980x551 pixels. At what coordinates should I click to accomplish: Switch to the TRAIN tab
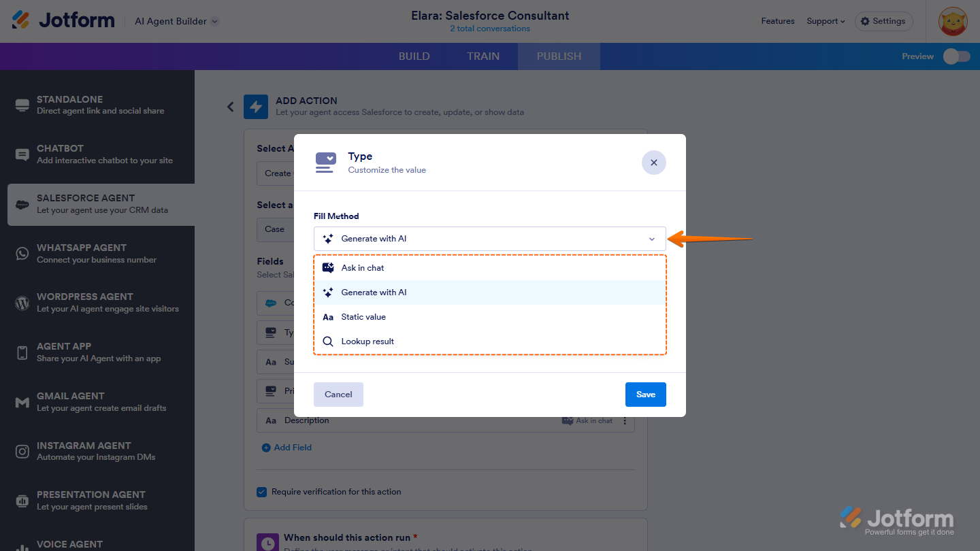pyautogui.click(x=483, y=56)
